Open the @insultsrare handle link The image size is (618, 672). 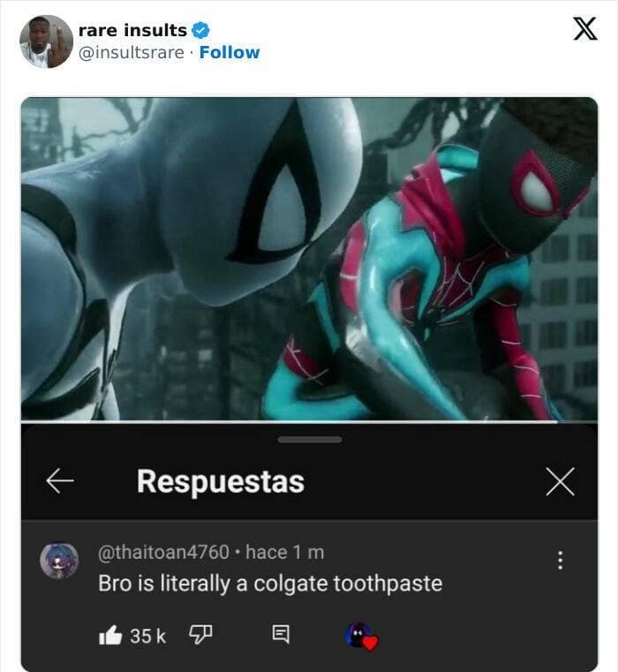click(132, 53)
